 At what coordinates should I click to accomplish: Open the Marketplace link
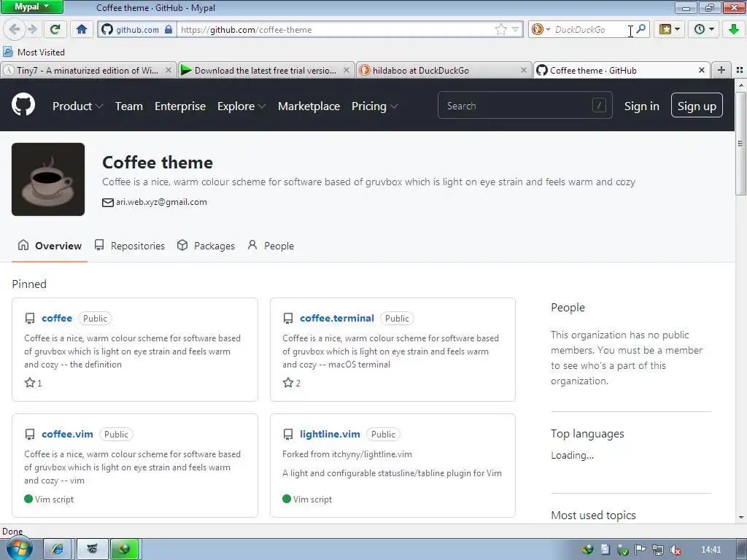click(x=309, y=106)
